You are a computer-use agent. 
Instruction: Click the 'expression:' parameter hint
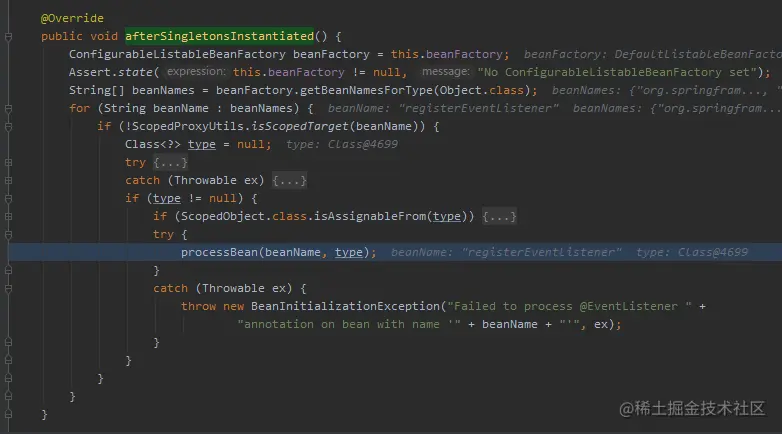click(x=196, y=72)
